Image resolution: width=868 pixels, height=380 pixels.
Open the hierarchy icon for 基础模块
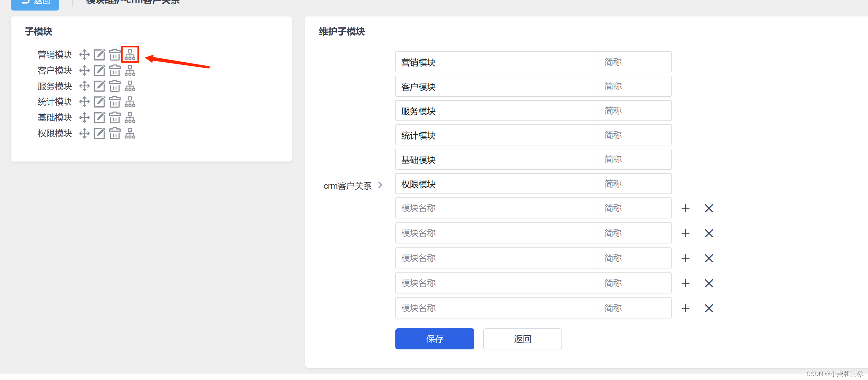coord(130,118)
